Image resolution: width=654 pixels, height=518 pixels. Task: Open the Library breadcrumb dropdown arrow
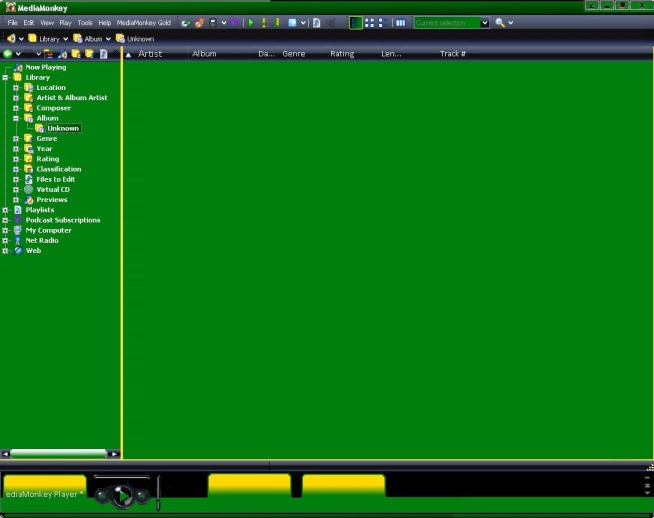tap(65, 39)
